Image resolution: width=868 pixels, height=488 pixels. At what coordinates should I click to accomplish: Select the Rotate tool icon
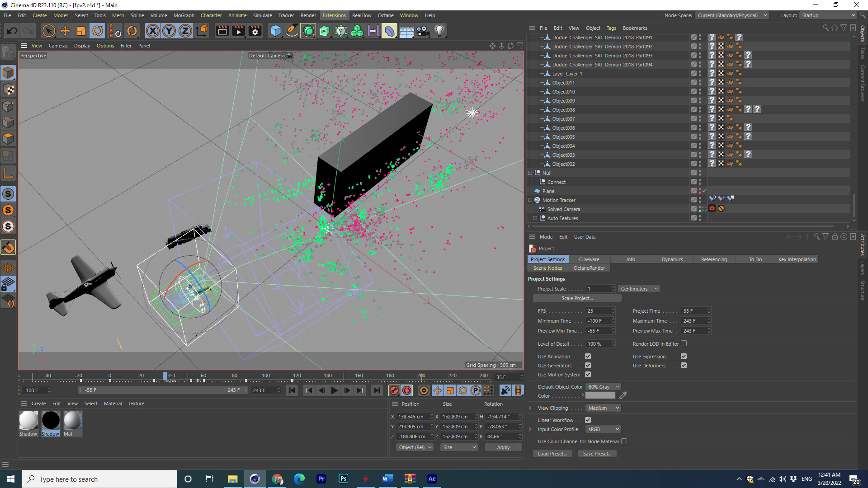(98, 31)
